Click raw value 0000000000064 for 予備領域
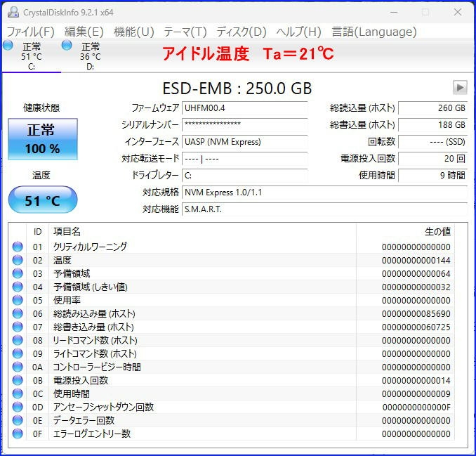 click(x=416, y=274)
